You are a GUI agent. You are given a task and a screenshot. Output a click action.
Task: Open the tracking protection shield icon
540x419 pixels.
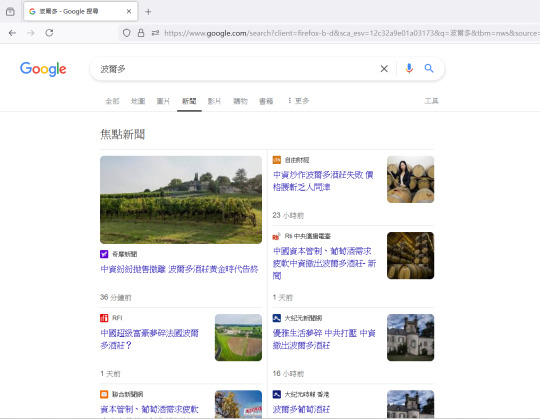click(x=127, y=33)
